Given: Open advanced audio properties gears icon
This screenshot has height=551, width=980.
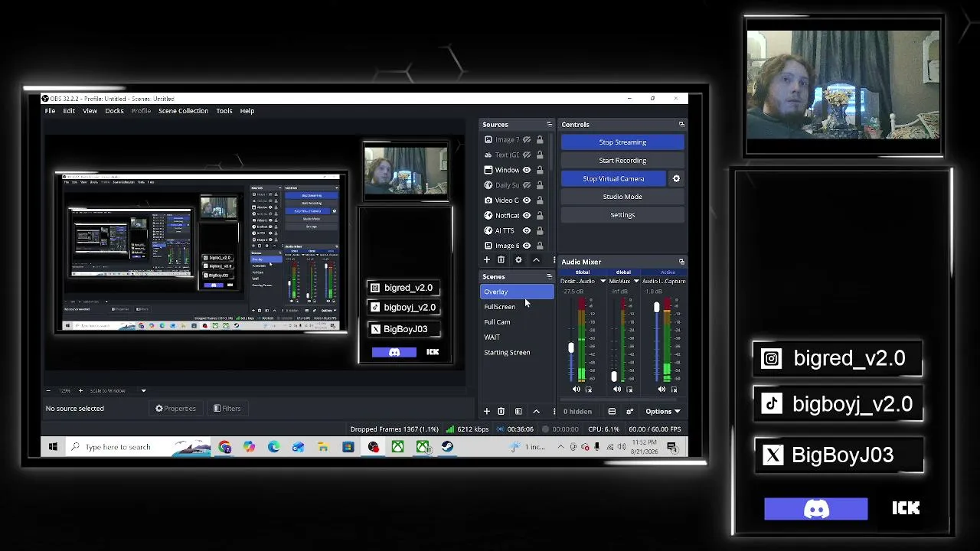Looking at the screenshot, I should [x=629, y=412].
